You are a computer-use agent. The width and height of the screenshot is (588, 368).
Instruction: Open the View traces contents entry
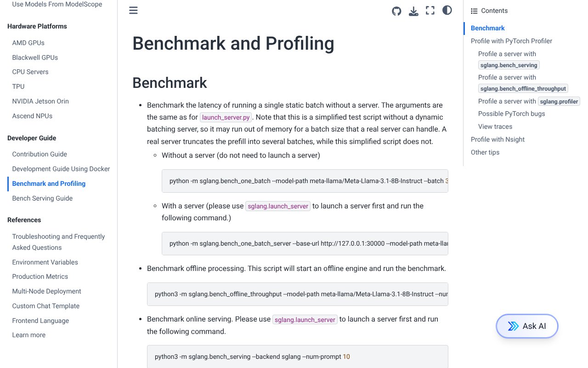[x=495, y=126]
